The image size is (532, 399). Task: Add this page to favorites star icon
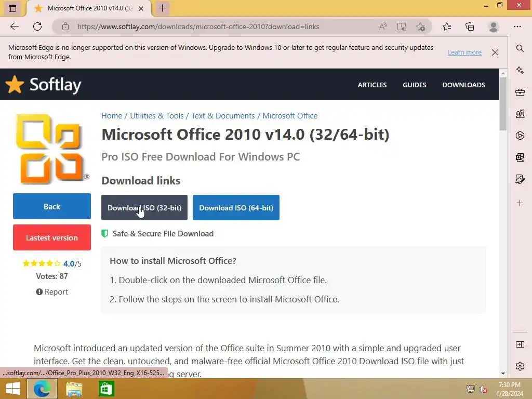pyautogui.click(x=420, y=26)
